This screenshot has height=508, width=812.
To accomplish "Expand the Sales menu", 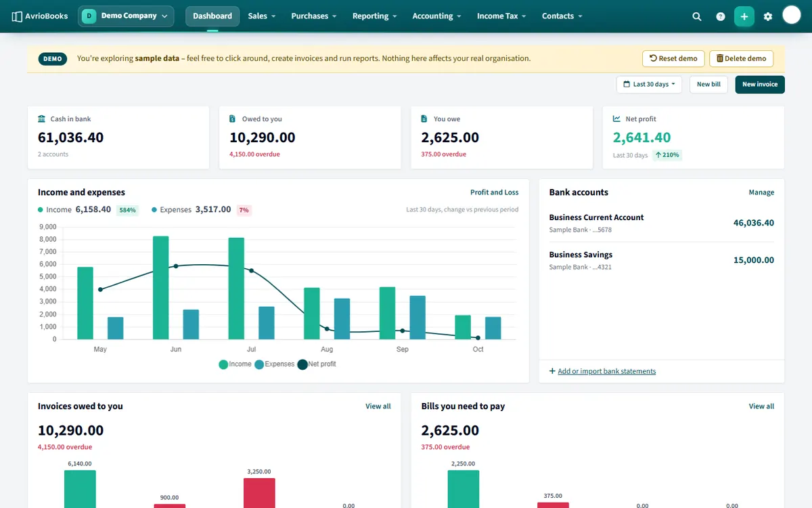I will tap(261, 16).
